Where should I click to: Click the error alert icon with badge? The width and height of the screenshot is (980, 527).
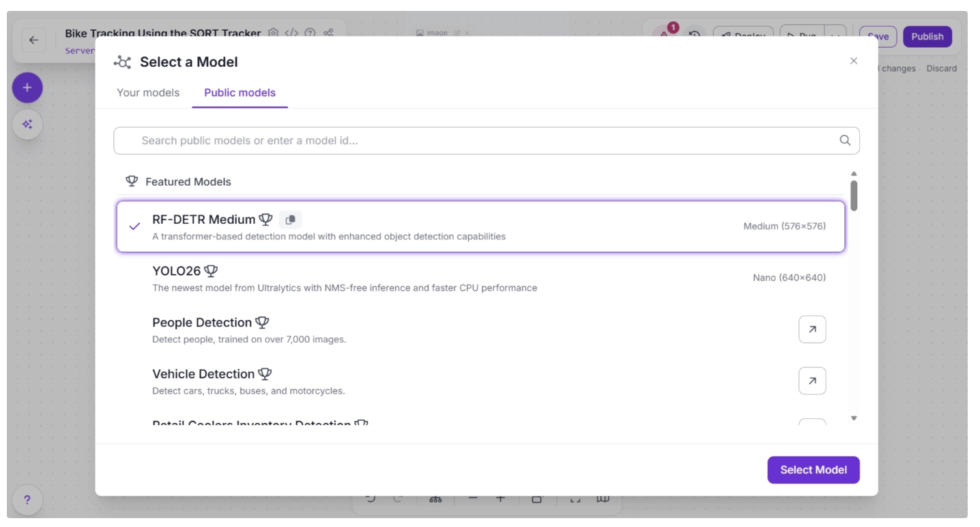point(665,34)
